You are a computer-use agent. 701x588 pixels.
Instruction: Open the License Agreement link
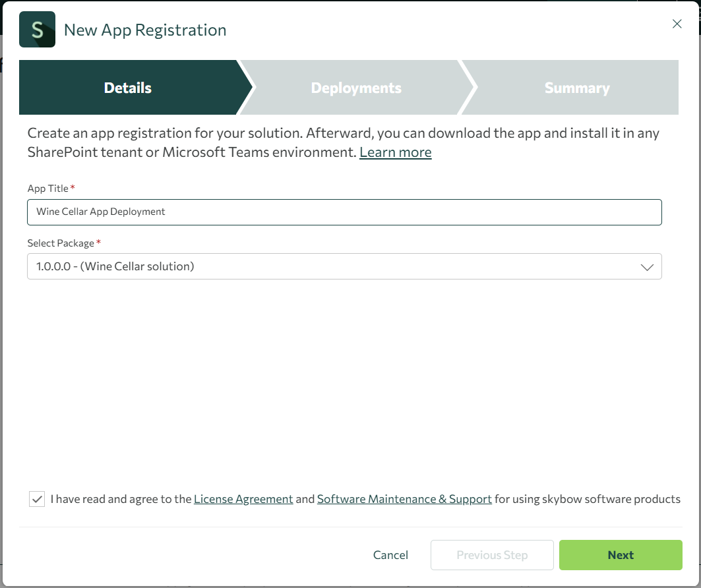243,499
